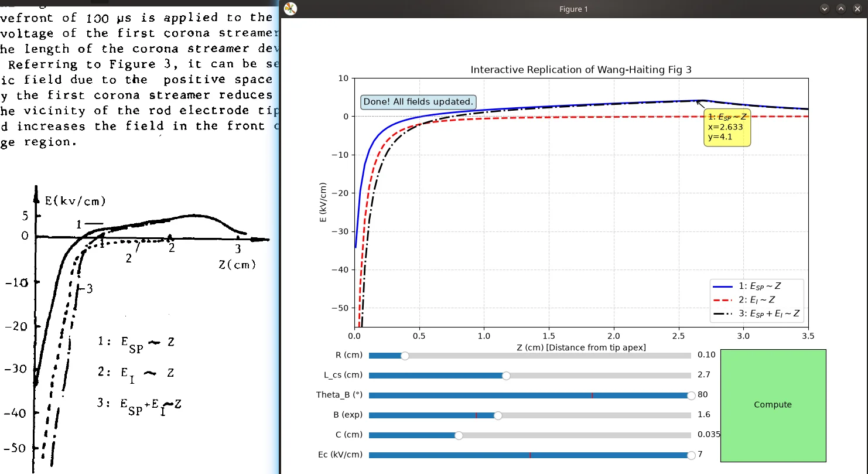Click the red initial-value marker on Ec slider
Viewport: 868px width, 474px height.
[x=530, y=455]
